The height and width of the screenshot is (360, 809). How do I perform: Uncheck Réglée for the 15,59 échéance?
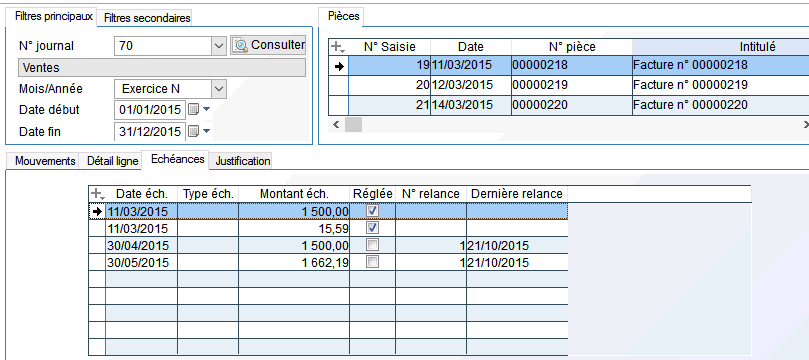point(372,227)
